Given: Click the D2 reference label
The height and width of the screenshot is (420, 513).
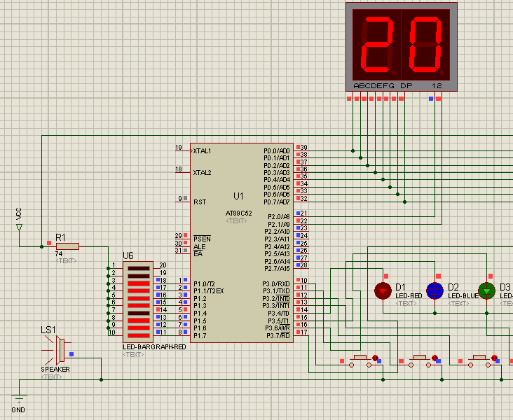Looking at the screenshot, I should point(453,287).
